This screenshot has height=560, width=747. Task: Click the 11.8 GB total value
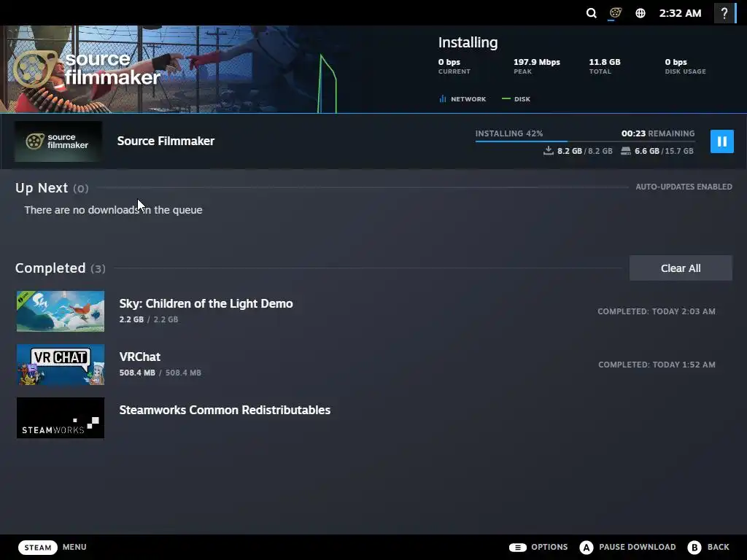(x=605, y=62)
